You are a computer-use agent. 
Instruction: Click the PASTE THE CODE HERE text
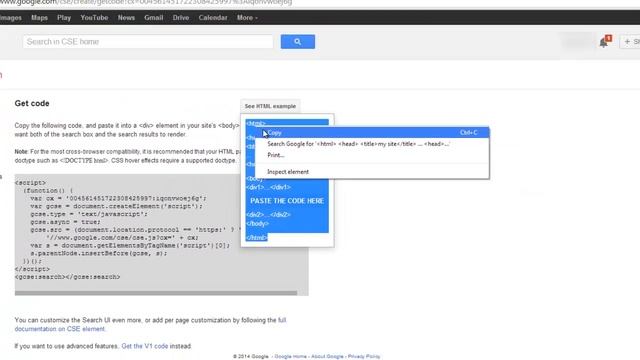tap(287, 201)
